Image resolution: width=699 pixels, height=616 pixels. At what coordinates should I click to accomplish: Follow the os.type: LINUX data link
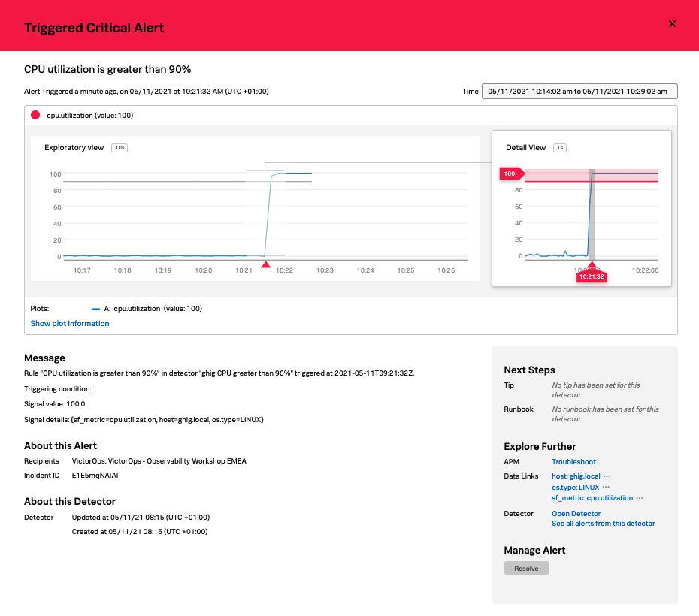tap(575, 488)
